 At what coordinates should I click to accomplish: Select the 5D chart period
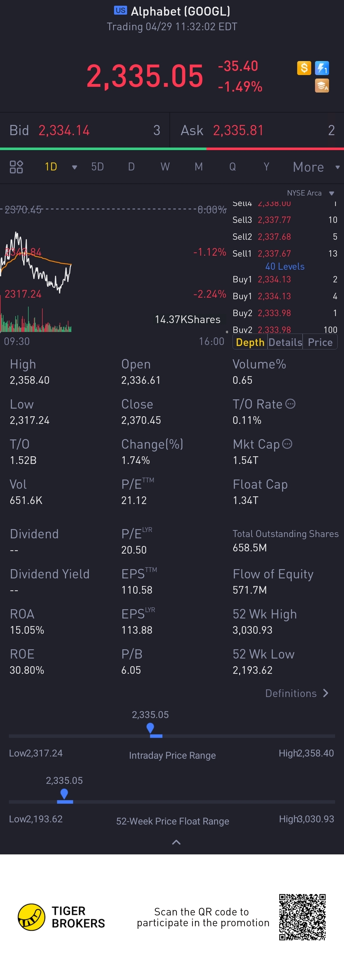pos(97,167)
